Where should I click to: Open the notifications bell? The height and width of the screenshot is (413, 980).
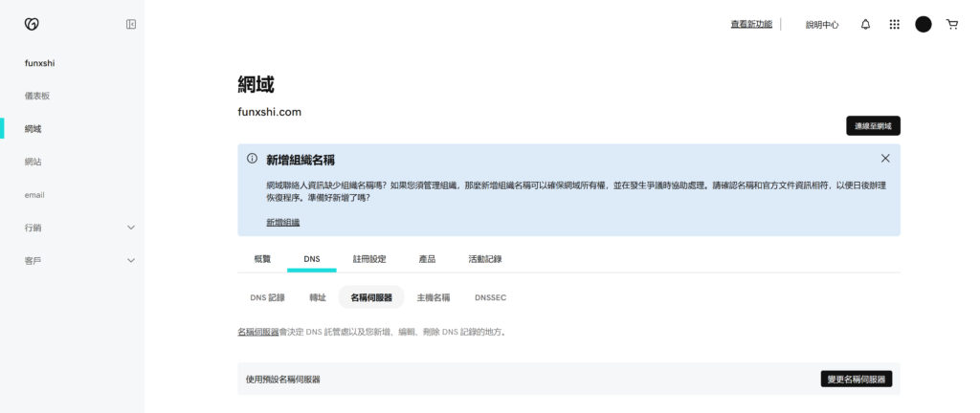[865, 24]
